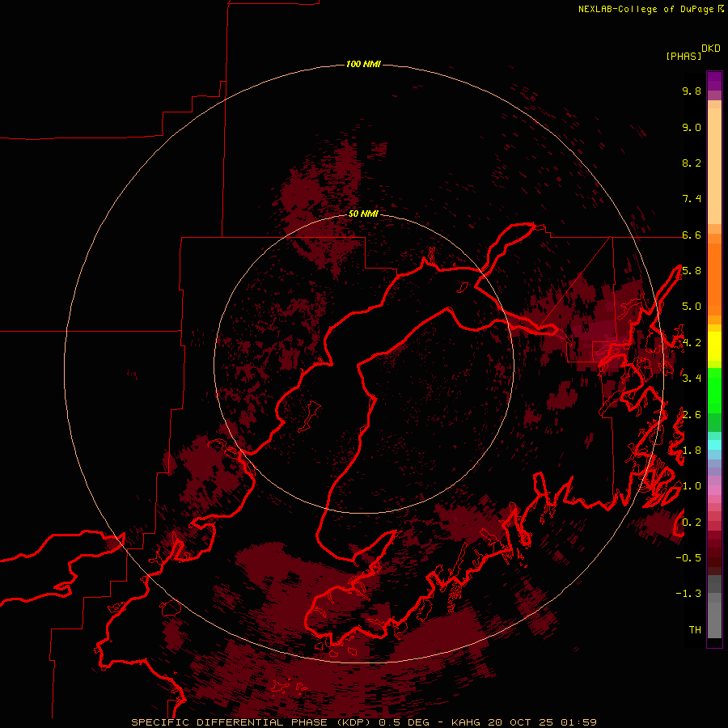Click the 0.2 value on color scale

pos(692,523)
